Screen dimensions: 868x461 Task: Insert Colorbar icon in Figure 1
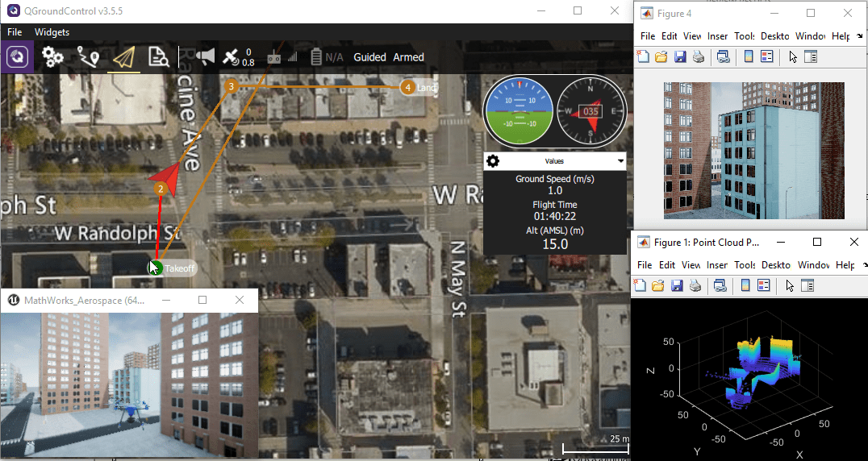point(745,285)
